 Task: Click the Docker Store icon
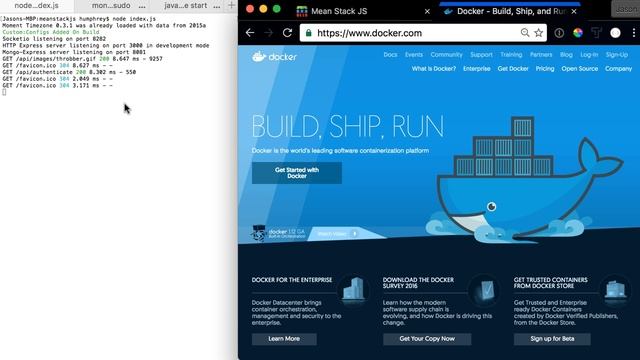(x=615, y=290)
